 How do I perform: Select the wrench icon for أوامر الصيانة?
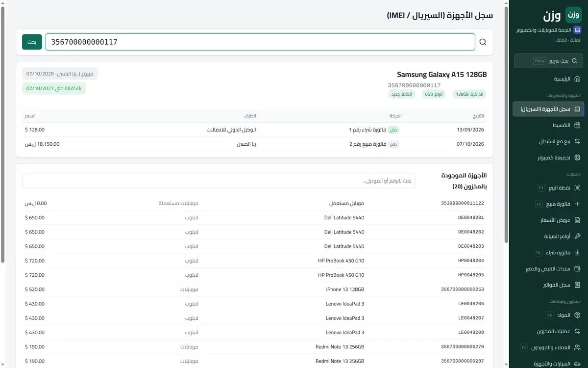tap(577, 236)
